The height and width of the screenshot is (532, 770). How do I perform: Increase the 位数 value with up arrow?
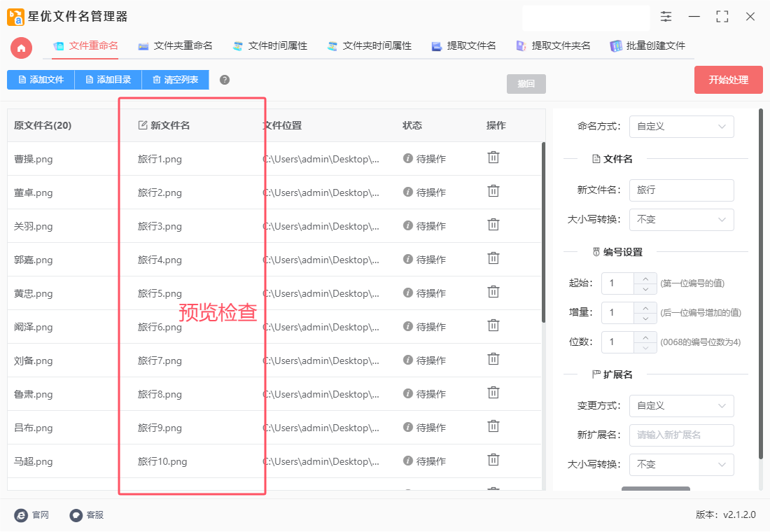[x=645, y=337]
